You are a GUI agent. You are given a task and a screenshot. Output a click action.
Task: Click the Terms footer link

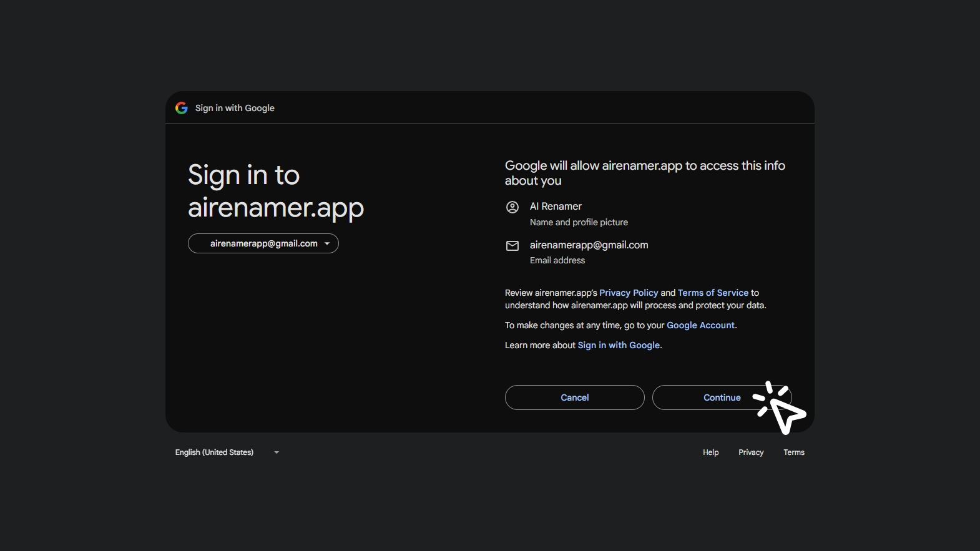pyautogui.click(x=794, y=452)
